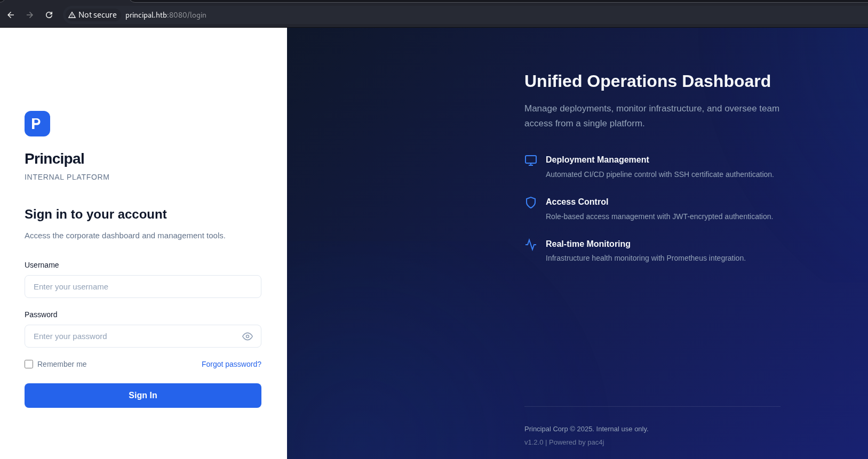Viewport: 868px width, 459px height.
Task: Click the blue Principal P logo
Action: (x=37, y=124)
